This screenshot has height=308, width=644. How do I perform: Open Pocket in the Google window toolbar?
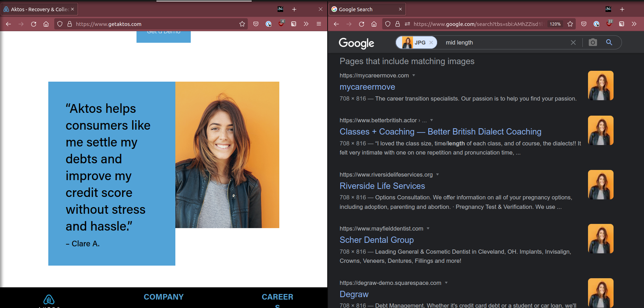point(584,24)
